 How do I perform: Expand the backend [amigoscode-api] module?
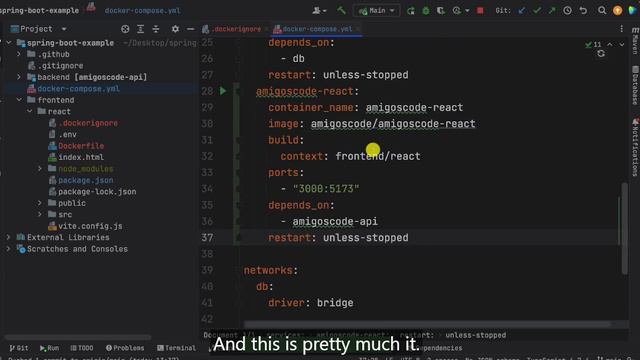(x=19, y=77)
